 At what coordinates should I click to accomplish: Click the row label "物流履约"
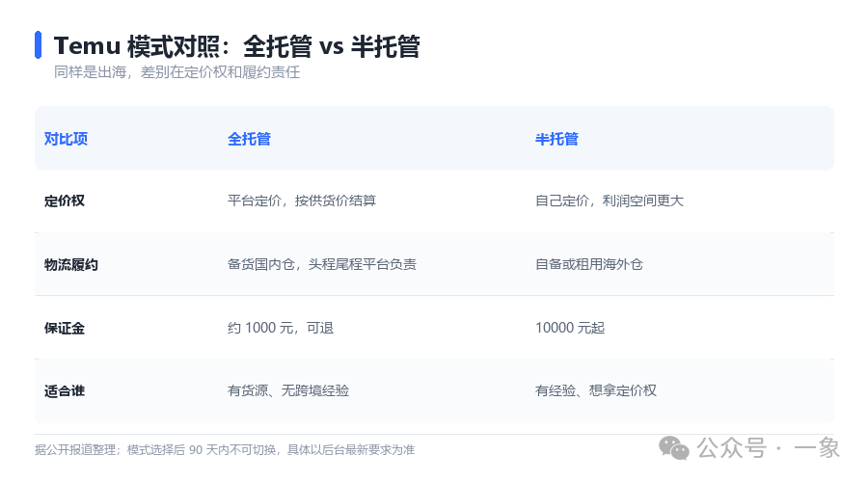[x=70, y=264]
